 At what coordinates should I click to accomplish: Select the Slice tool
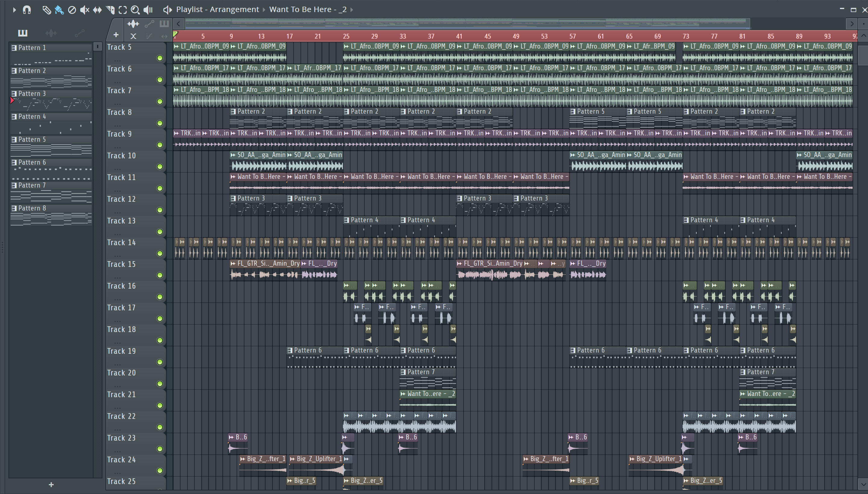110,10
